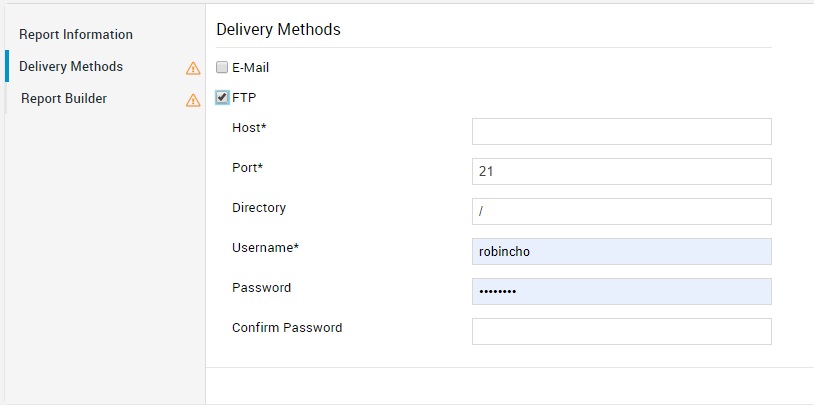
Task: Click the Directory label text
Action: 259,208
